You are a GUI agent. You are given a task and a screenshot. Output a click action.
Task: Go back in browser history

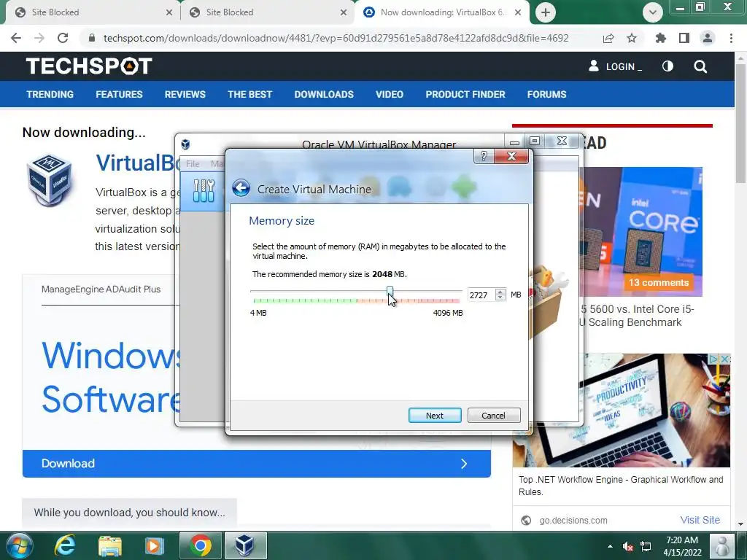(x=16, y=38)
